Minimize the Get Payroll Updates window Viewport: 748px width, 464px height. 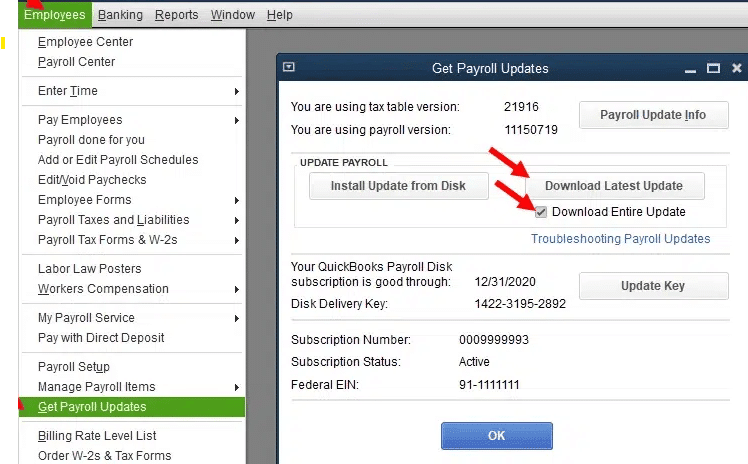[x=690, y=71]
